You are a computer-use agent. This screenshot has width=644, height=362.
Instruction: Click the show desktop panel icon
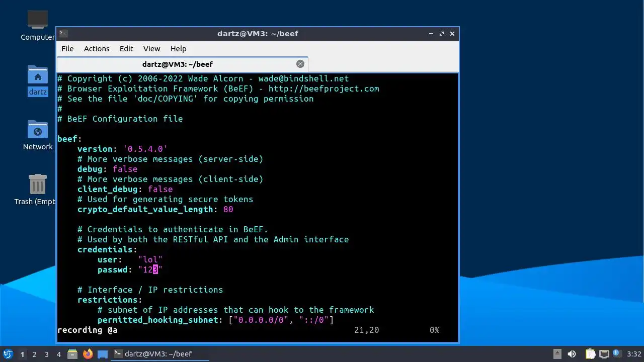pyautogui.click(x=103, y=354)
